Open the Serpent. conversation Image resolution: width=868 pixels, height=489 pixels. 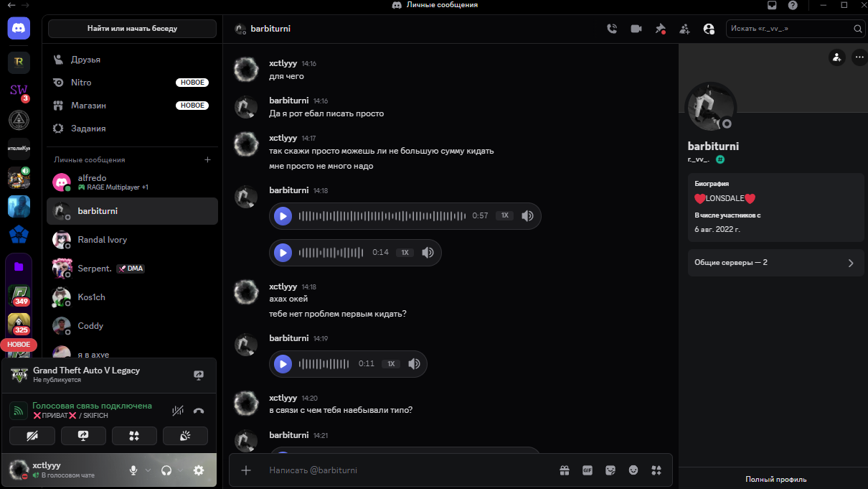point(132,269)
